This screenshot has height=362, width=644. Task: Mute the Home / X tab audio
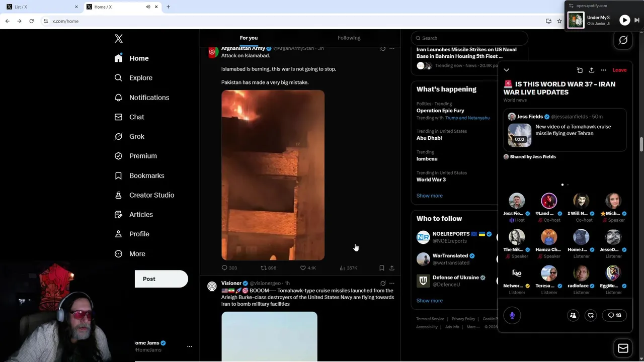pos(148,7)
